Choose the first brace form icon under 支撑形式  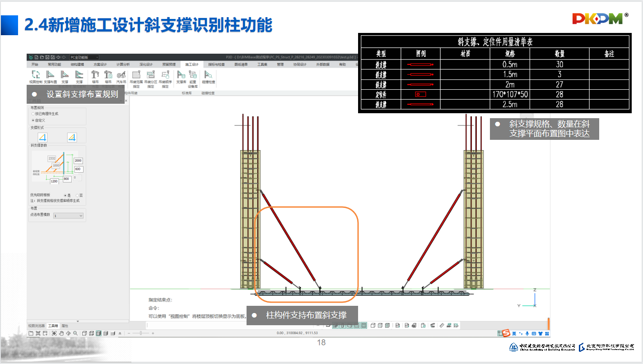[x=42, y=137]
